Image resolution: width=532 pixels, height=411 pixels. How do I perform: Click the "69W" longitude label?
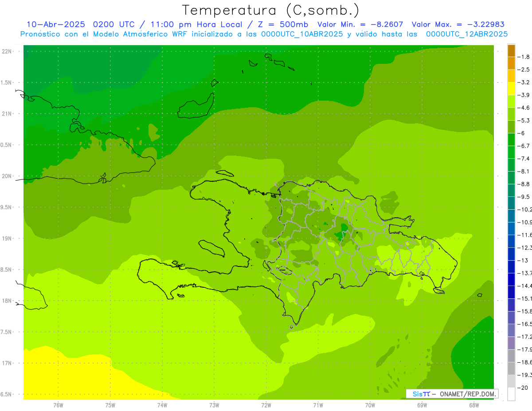(x=422, y=404)
